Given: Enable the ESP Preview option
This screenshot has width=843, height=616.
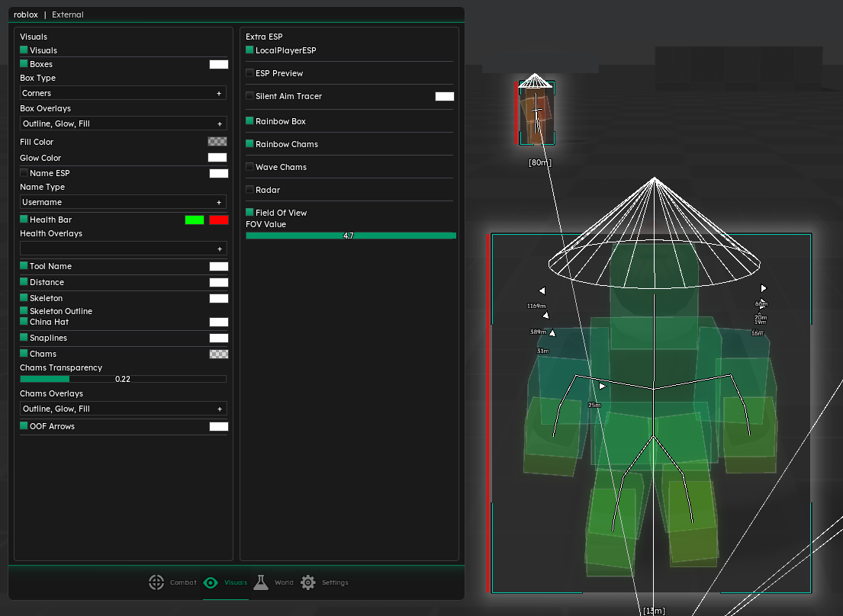Looking at the screenshot, I should coord(249,73).
